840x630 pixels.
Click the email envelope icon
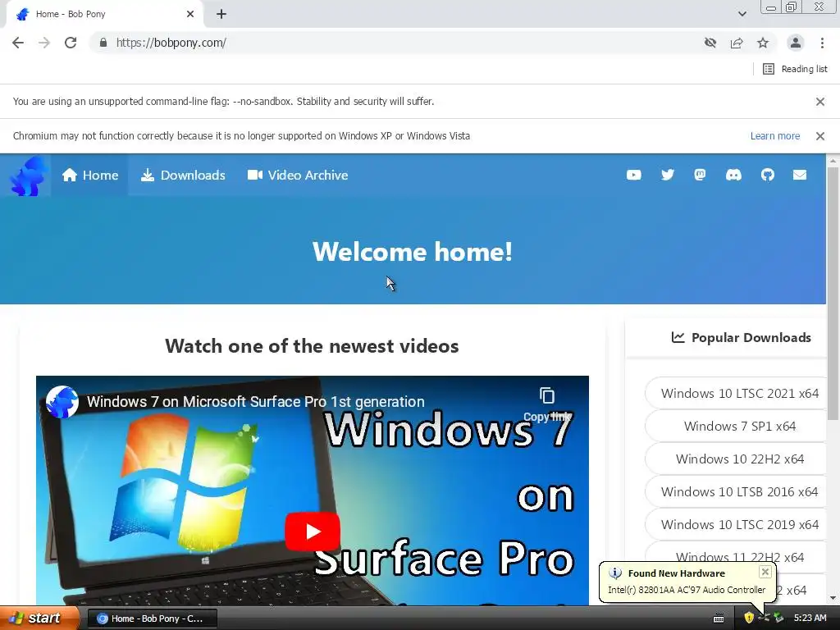click(x=799, y=176)
